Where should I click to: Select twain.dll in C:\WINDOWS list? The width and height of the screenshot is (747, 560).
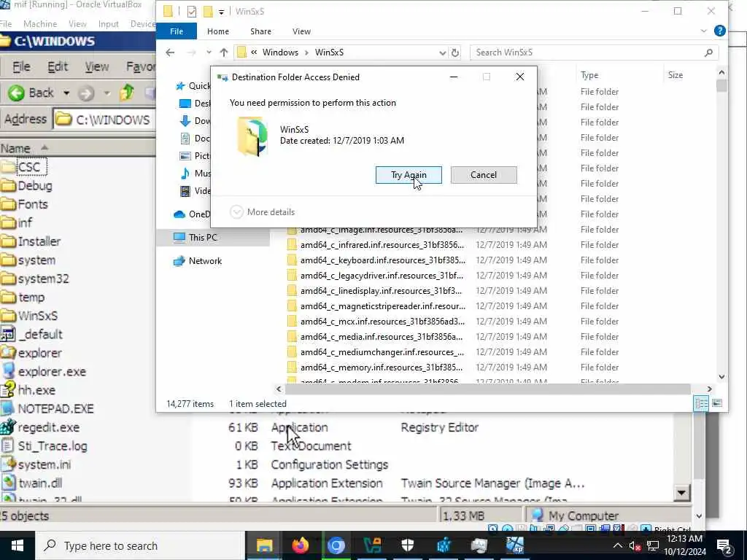click(x=31, y=483)
